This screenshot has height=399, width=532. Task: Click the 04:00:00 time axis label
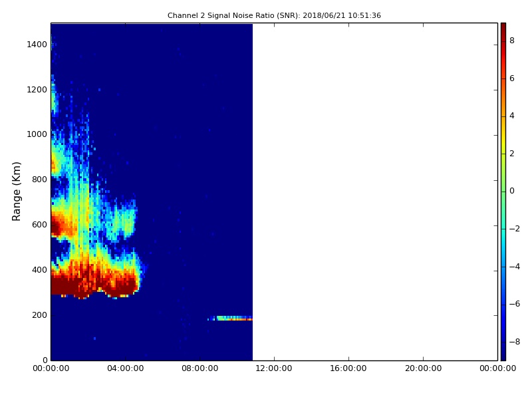[126, 368]
